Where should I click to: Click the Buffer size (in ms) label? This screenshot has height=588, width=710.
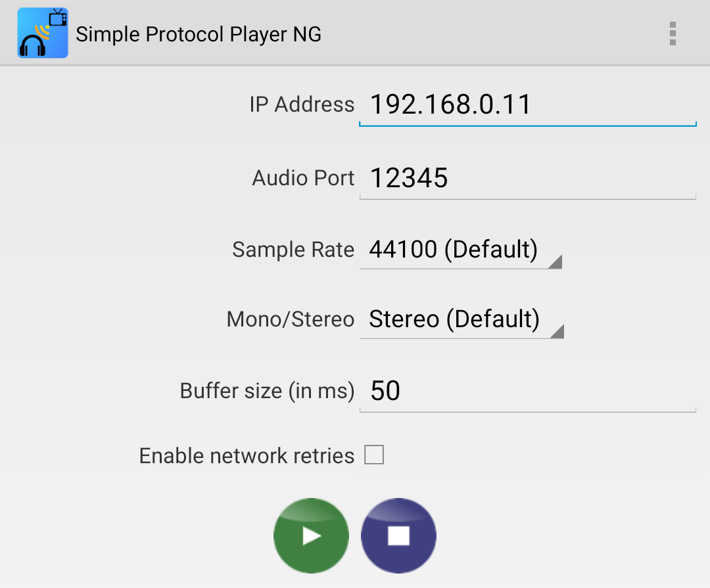click(267, 391)
